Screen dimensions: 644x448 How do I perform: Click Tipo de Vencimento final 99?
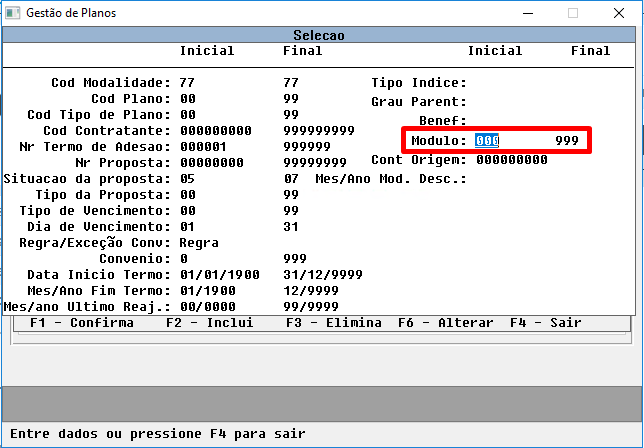coord(291,211)
